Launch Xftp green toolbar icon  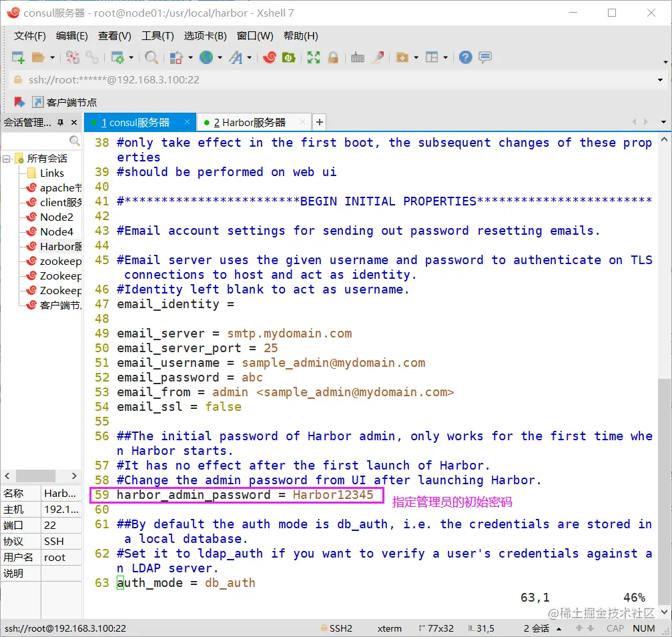tap(289, 57)
